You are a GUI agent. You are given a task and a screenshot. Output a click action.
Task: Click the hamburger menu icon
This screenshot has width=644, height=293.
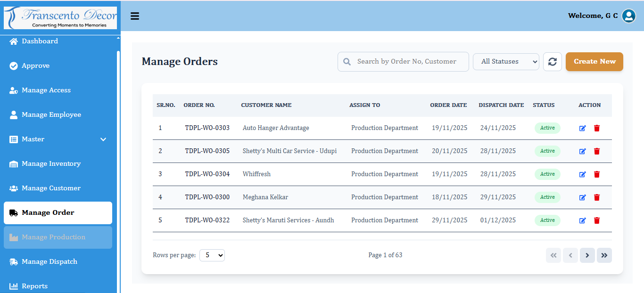[135, 16]
